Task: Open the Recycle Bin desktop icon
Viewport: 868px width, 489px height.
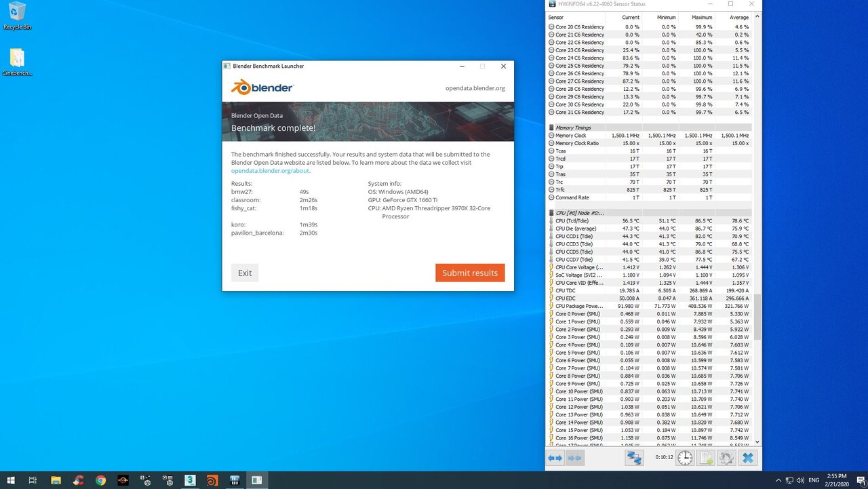Action: click(17, 15)
